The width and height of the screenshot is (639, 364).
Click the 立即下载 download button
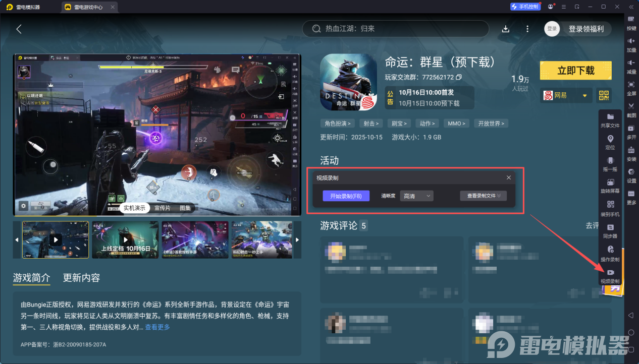click(576, 71)
